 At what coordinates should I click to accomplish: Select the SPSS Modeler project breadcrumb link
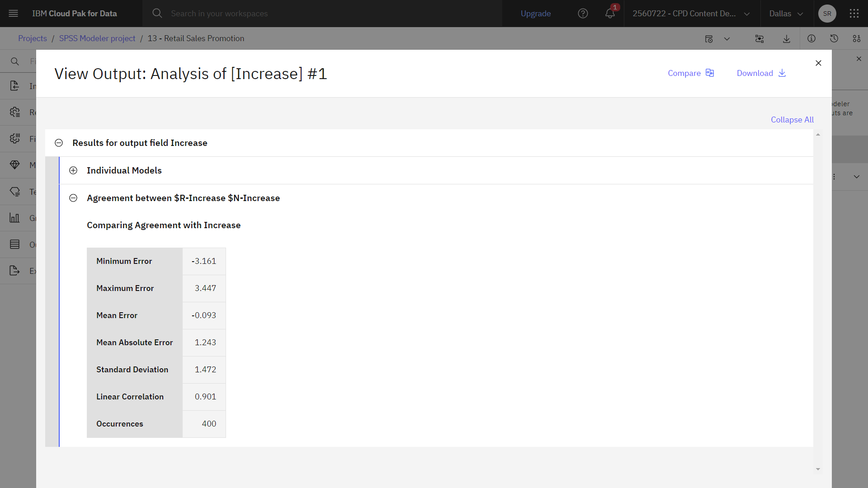[97, 38]
